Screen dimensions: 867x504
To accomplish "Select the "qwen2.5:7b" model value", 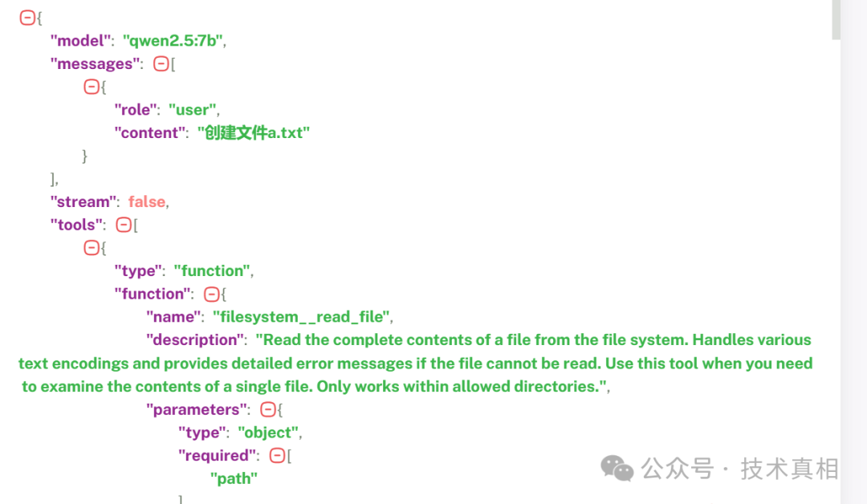I will point(173,41).
